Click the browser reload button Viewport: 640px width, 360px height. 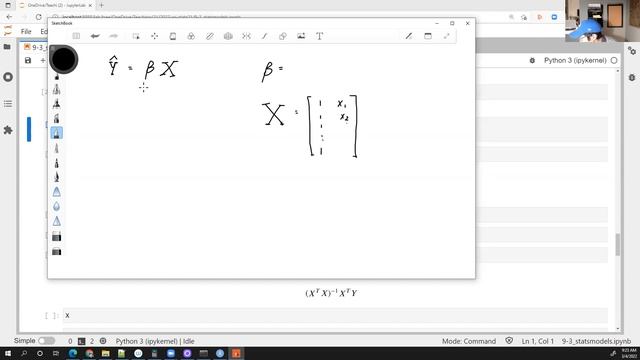click(x=38, y=17)
